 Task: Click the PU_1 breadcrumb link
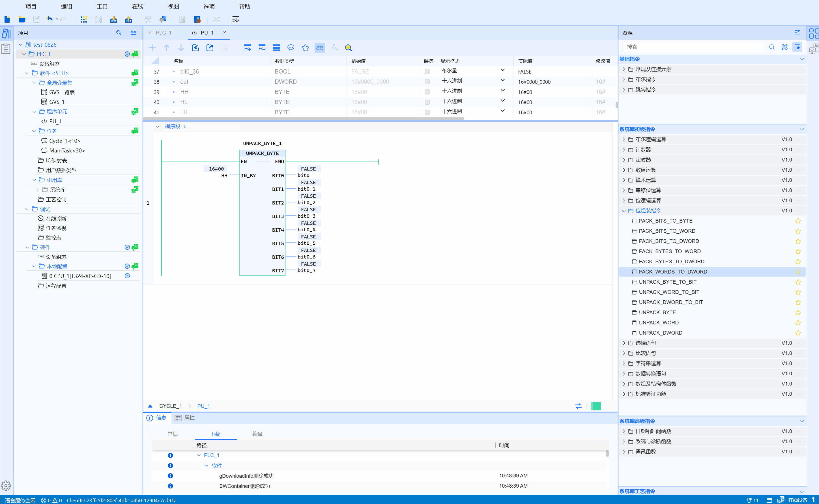tap(203, 406)
